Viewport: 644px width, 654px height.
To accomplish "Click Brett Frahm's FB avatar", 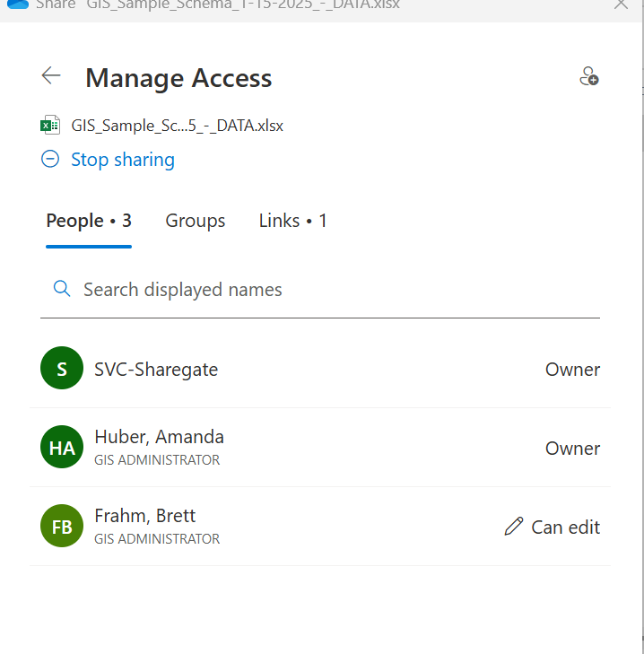I will pyautogui.click(x=62, y=527).
